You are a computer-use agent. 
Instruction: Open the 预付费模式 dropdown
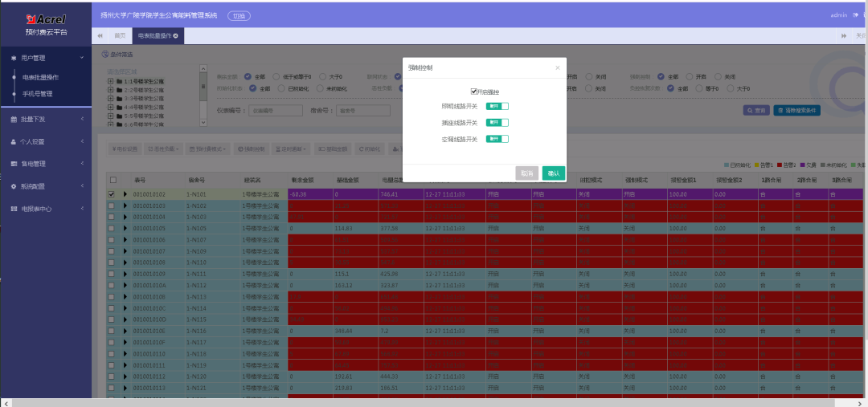(209, 149)
